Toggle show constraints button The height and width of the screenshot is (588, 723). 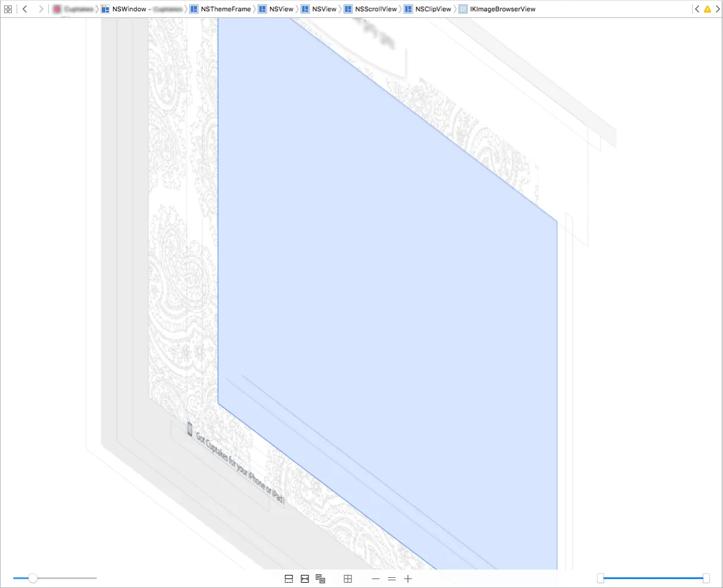tap(305, 578)
